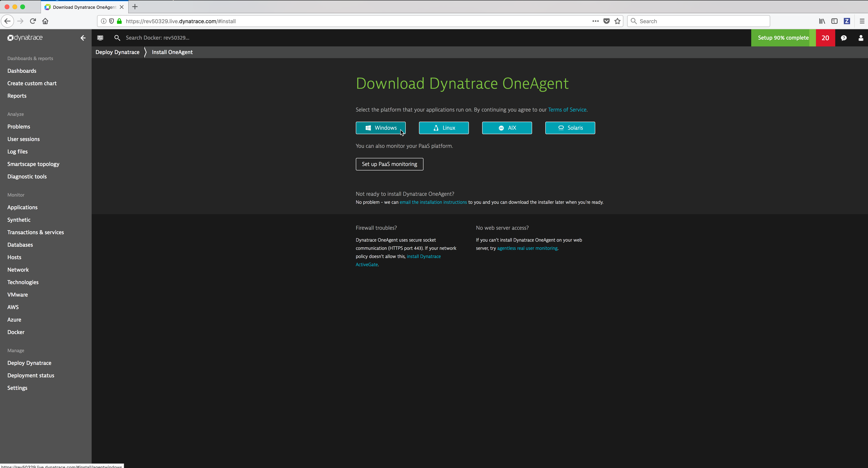Open the Firefox hamburger menu
This screenshot has height=468, width=868.
(862, 21)
